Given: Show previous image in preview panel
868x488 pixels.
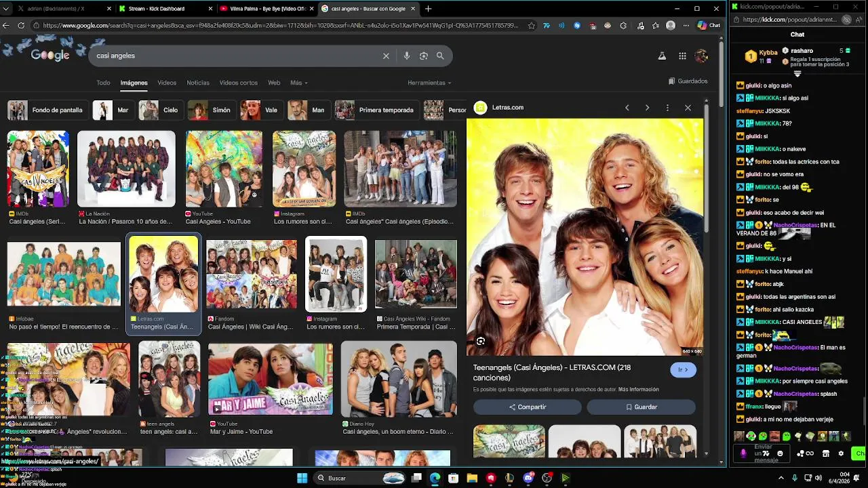Looking at the screenshot, I should (x=627, y=108).
